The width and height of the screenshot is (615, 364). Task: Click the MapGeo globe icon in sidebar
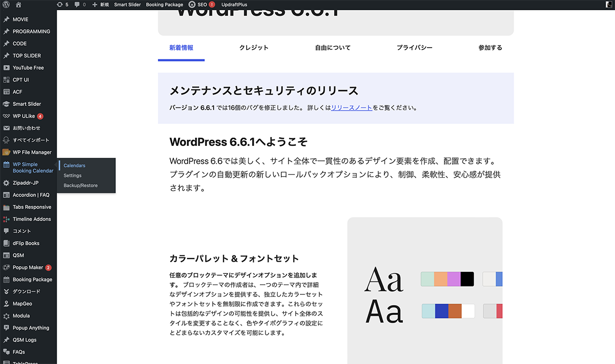coord(6,304)
